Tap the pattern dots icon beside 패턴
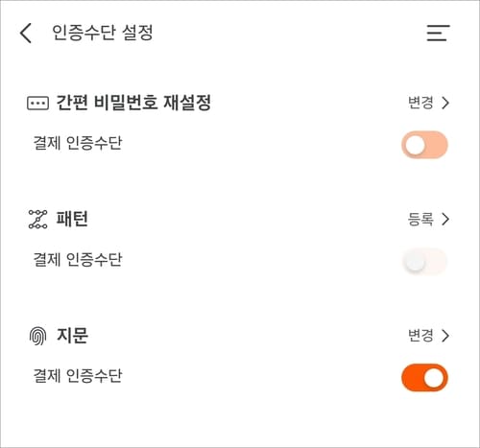The height and width of the screenshot is (448, 480). [37, 220]
